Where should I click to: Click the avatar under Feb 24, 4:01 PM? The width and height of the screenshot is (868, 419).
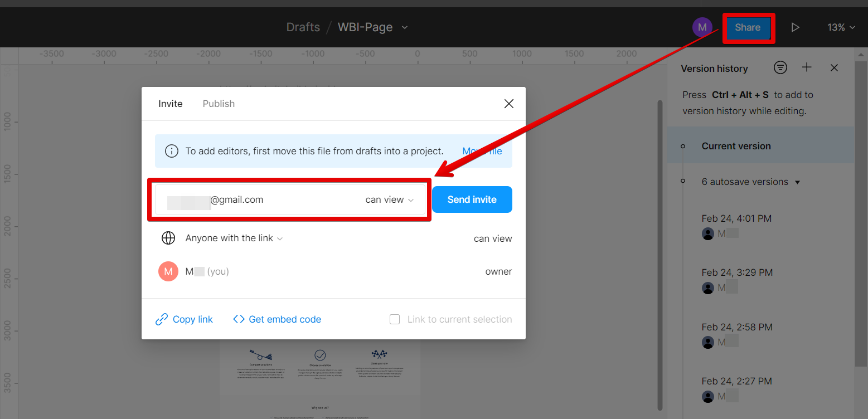(x=708, y=234)
